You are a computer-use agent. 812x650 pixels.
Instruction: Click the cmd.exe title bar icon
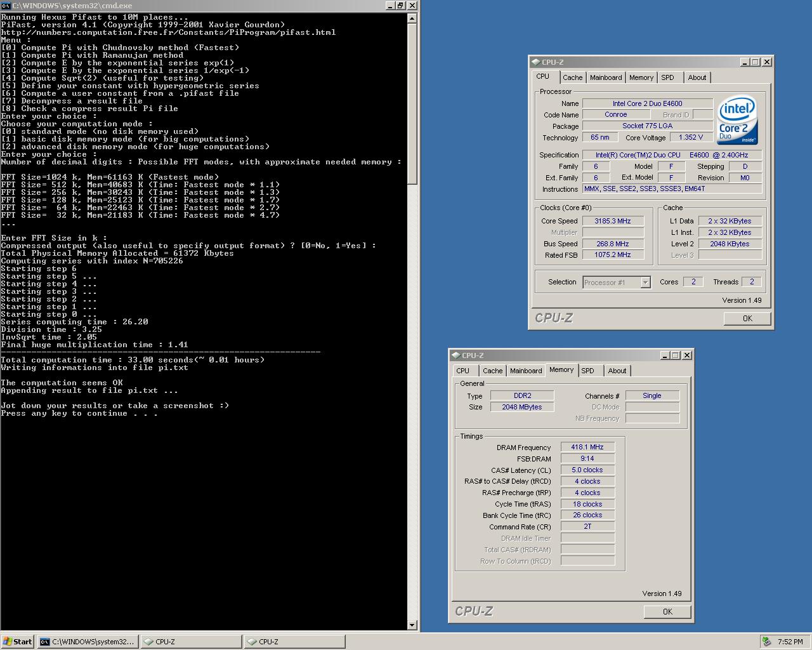click(x=6, y=5)
